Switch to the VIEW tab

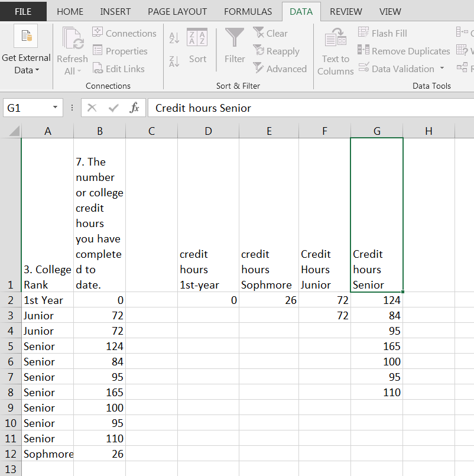click(x=390, y=12)
